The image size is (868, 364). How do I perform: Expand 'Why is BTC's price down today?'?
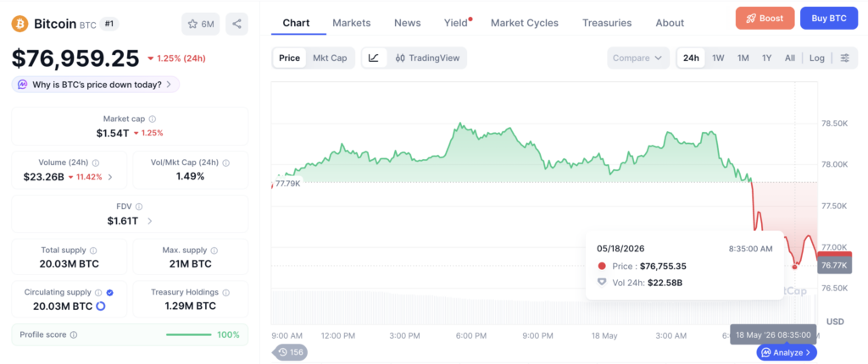95,85
